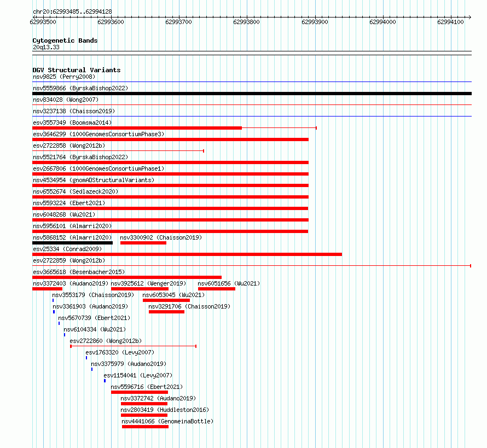Click the nsv3372403 (Audano2019) label

71,283
